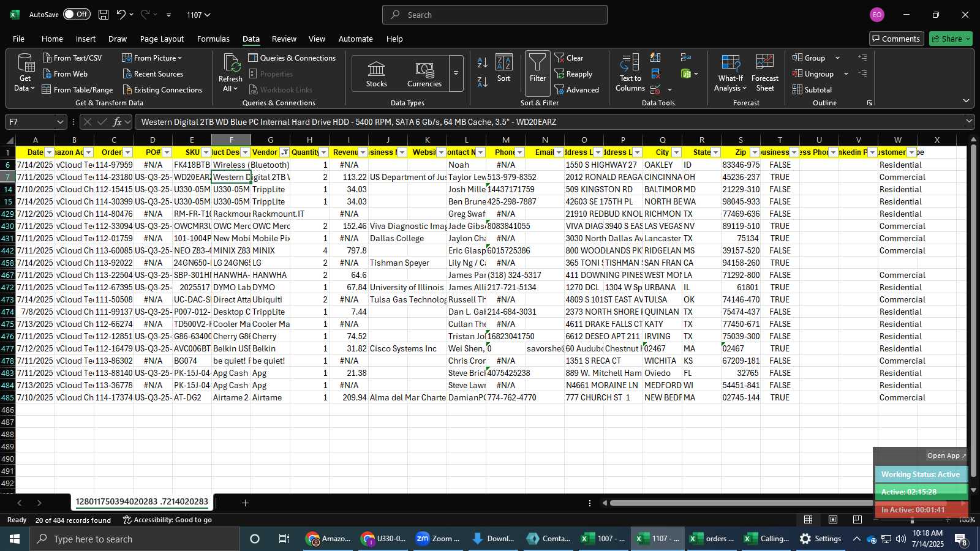Reapply the current filter
Screen dimensions: 980x551
[573, 73]
